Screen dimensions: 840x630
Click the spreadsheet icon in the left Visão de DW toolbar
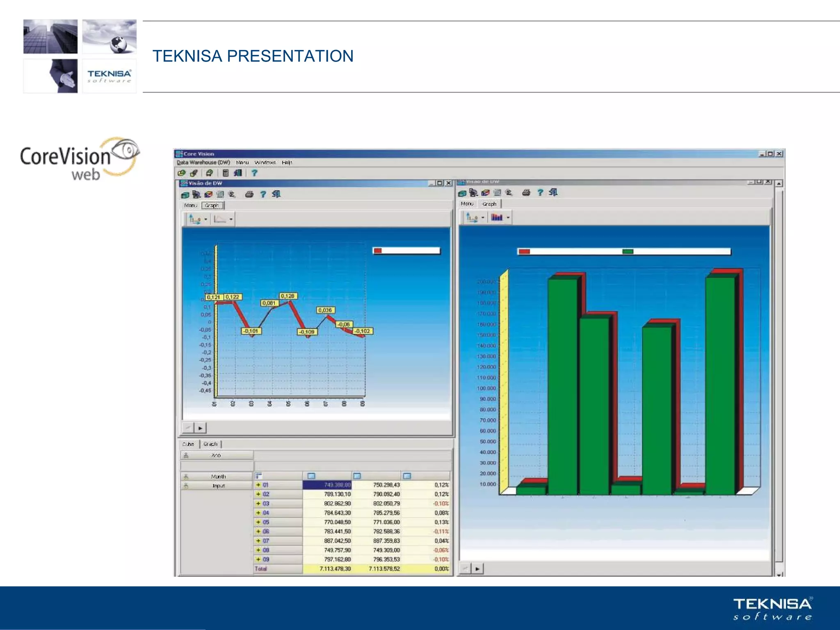pyautogui.click(x=220, y=194)
